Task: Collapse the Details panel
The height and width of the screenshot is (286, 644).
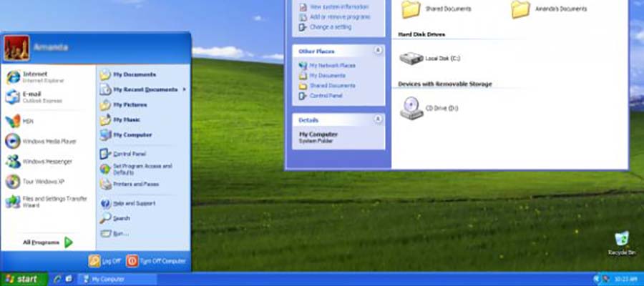Action: [378, 119]
